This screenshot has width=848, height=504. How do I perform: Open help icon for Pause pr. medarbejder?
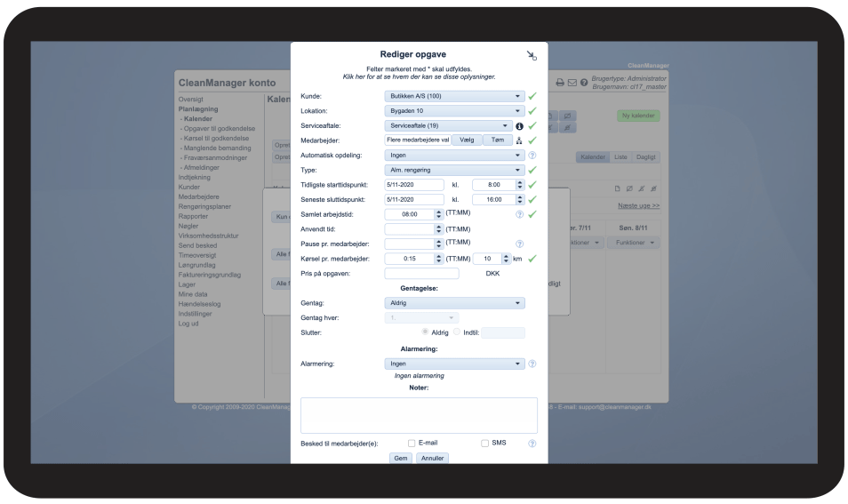pyautogui.click(x=519, y=244)
